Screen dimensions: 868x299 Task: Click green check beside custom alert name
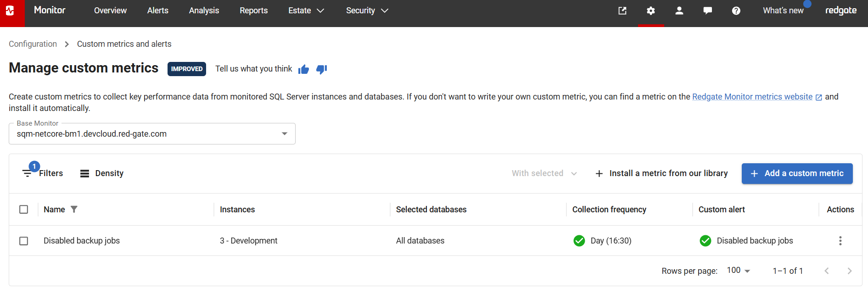pos(706,241)
